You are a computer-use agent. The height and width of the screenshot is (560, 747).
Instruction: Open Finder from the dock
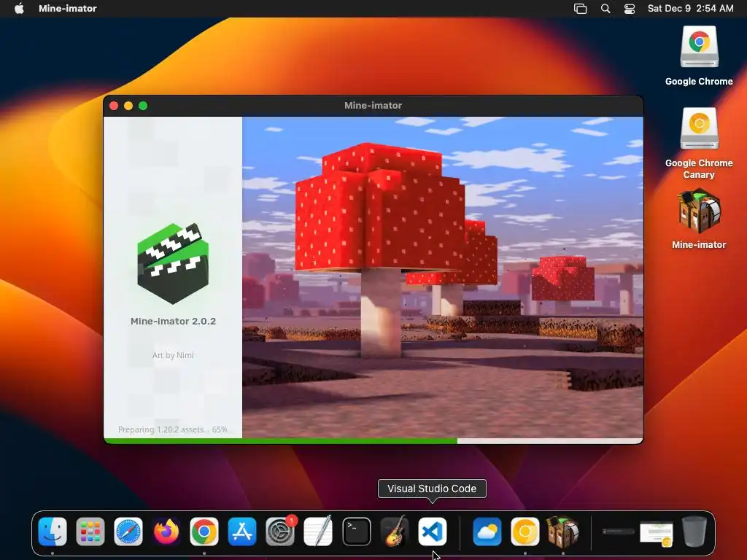coord(53,532)
